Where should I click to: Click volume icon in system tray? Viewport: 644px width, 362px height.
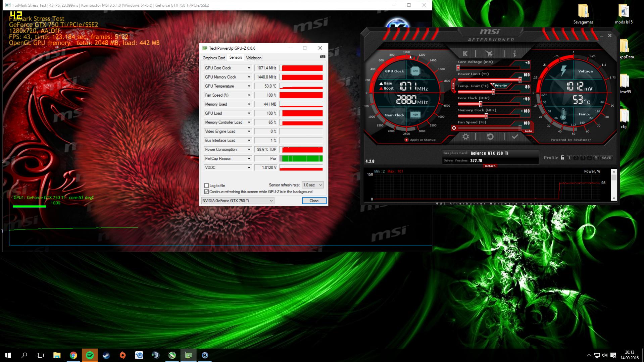[x=605, y=355]
